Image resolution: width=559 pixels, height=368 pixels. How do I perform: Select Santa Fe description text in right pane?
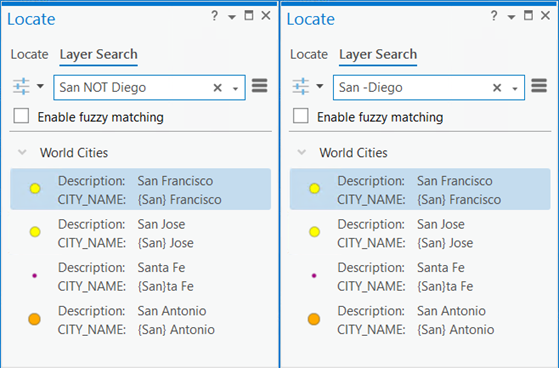(x=441, y=268)
